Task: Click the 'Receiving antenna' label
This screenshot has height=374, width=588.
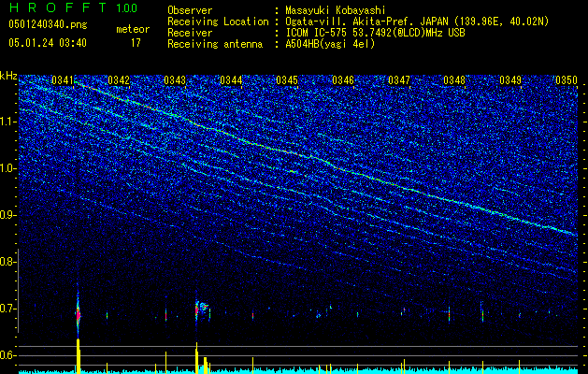Action: click(215, 44)
